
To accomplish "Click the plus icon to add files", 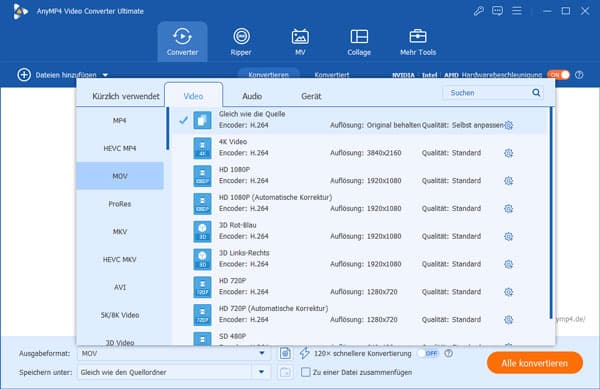I will [x=24, y=75].
